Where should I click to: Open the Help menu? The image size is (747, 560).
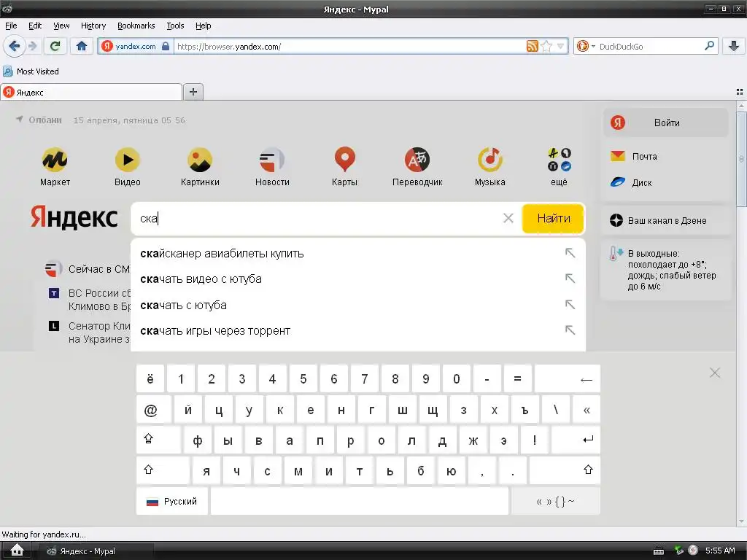click(204, 26)
